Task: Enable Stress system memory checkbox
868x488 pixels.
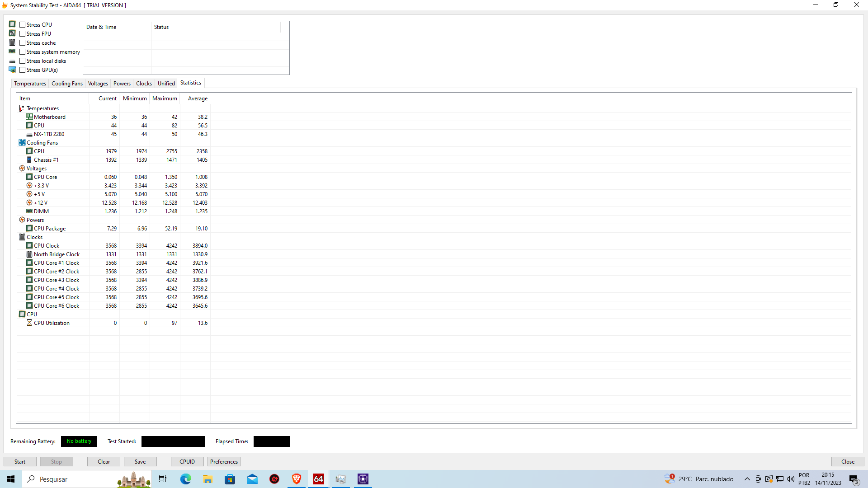Action: tap(22, 52)
